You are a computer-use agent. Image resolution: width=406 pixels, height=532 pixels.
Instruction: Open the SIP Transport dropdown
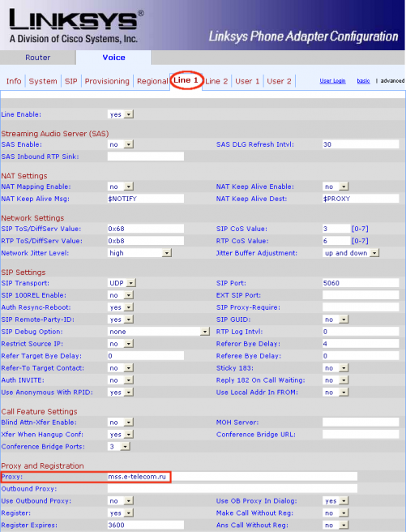click(122, 282)
